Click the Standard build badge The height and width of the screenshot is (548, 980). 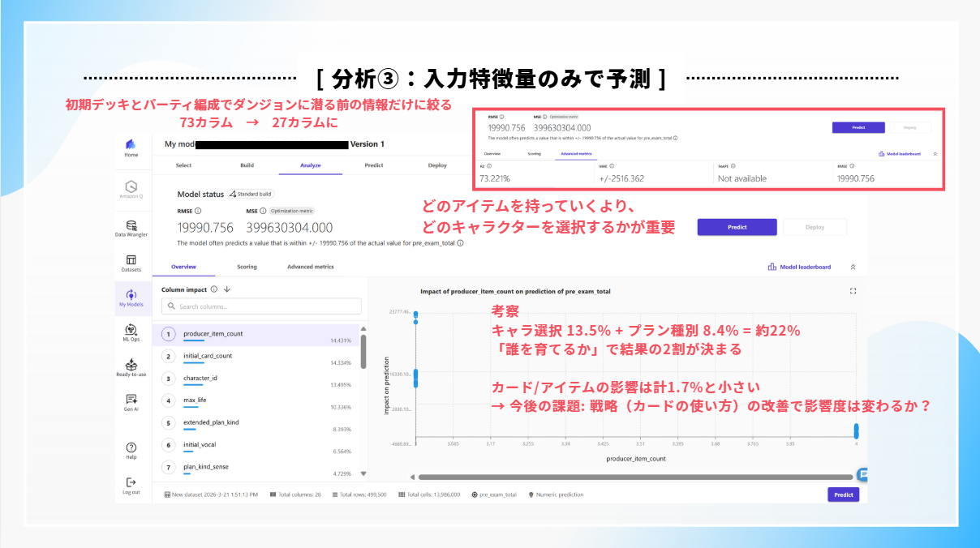[x=250, y=195]
